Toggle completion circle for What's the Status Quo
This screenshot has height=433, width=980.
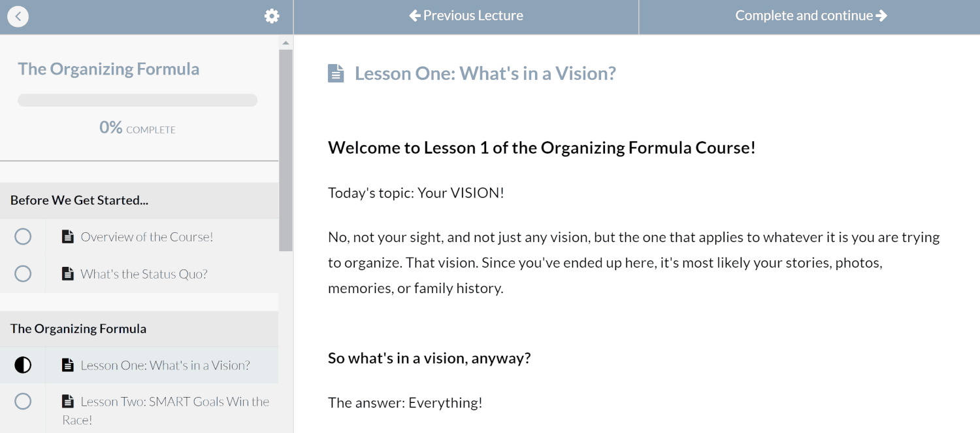pyautogui.click(x=23, y=273)
